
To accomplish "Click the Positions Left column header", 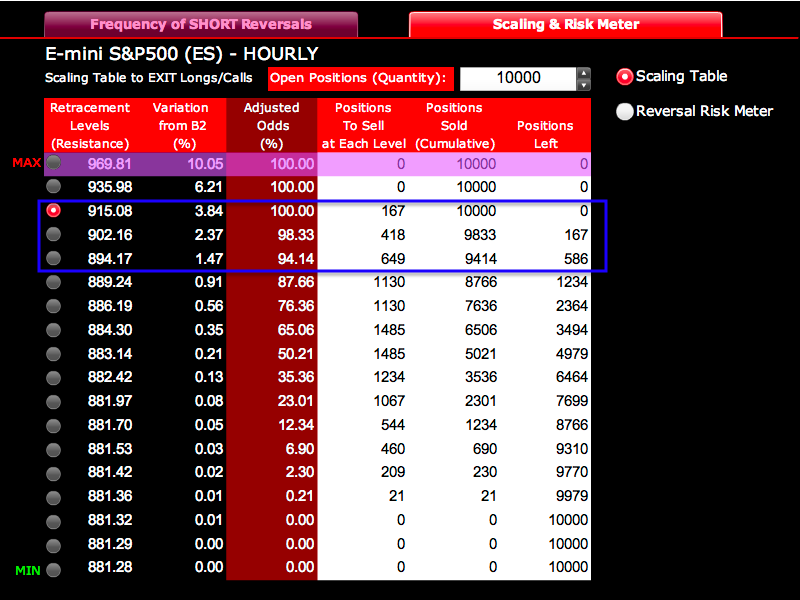I will tap(545, 126).
